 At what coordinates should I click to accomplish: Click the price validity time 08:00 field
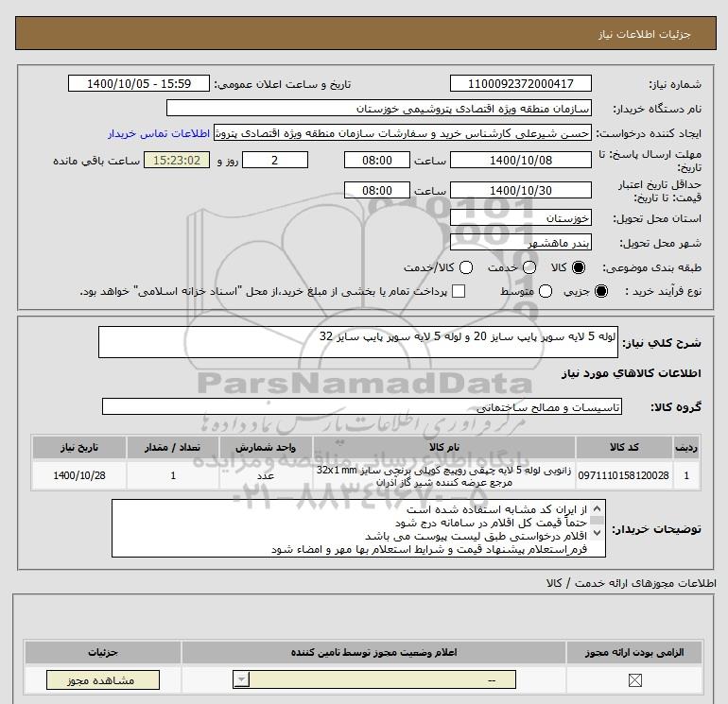pos(377,190)
